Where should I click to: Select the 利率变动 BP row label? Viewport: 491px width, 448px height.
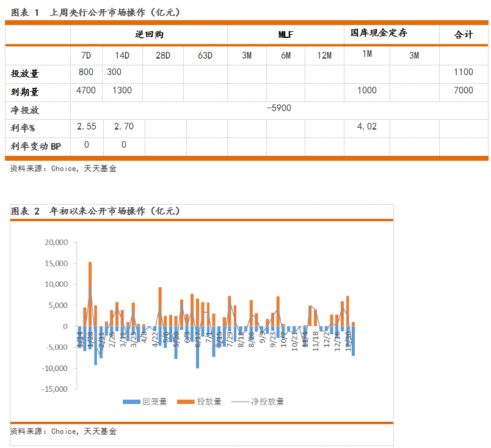click(35, 146)
